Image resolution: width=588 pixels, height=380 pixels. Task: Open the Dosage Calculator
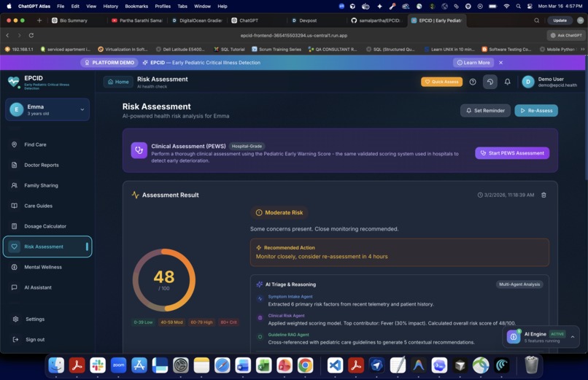coord(47,226)
